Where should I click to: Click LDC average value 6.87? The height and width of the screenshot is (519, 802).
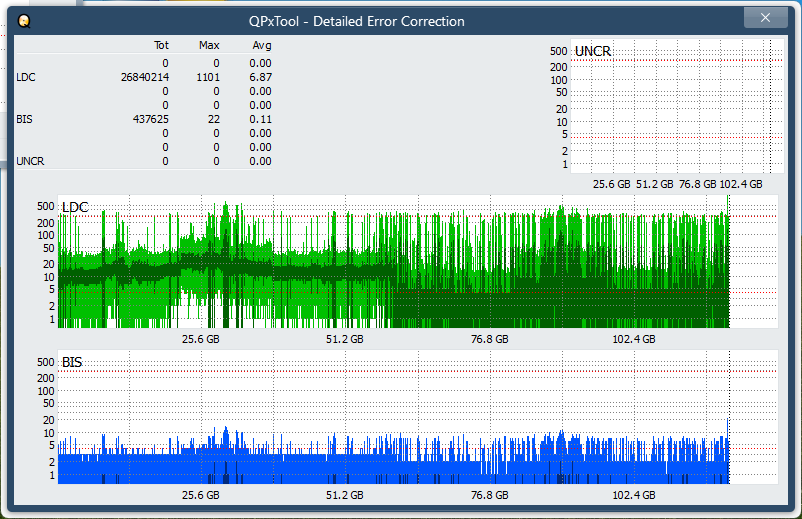(x=260, y=77)
